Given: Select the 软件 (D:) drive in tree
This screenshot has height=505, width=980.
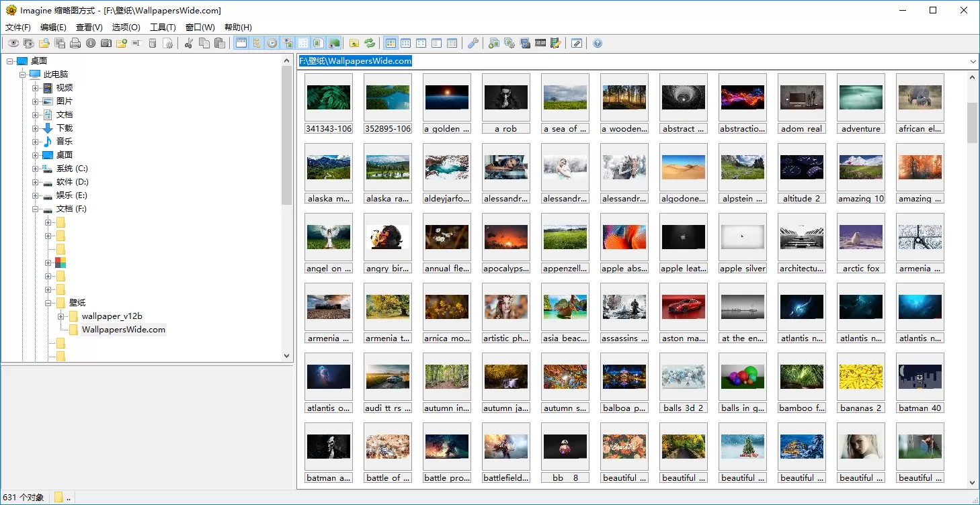Looking at the screenshot, I should tap(72, 182).
